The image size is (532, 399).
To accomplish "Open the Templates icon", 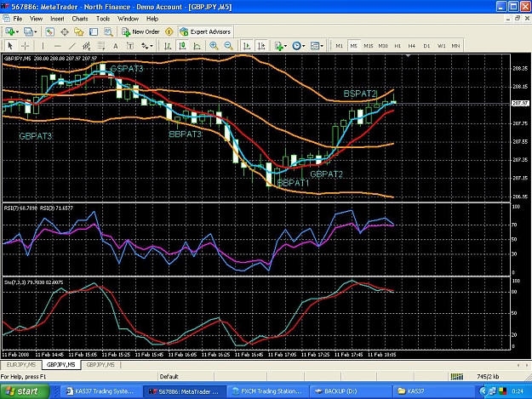I will click(315, 46).
